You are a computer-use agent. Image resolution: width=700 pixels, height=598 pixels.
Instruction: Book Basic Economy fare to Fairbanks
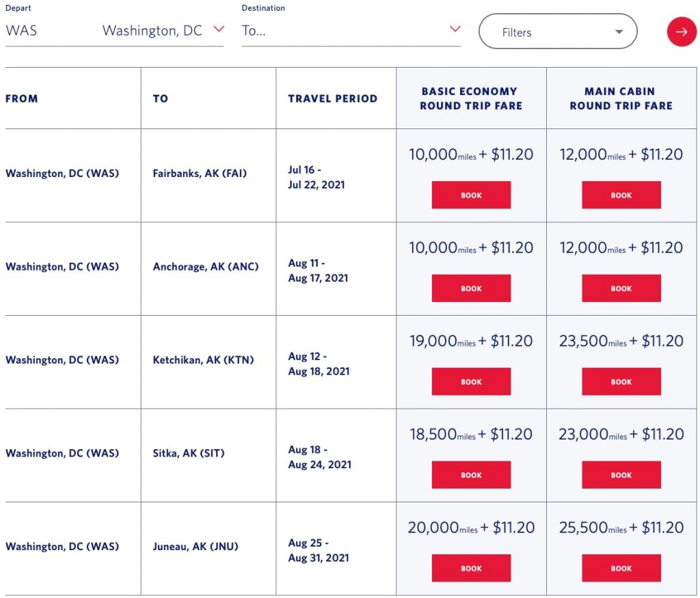tap(471, 195)
